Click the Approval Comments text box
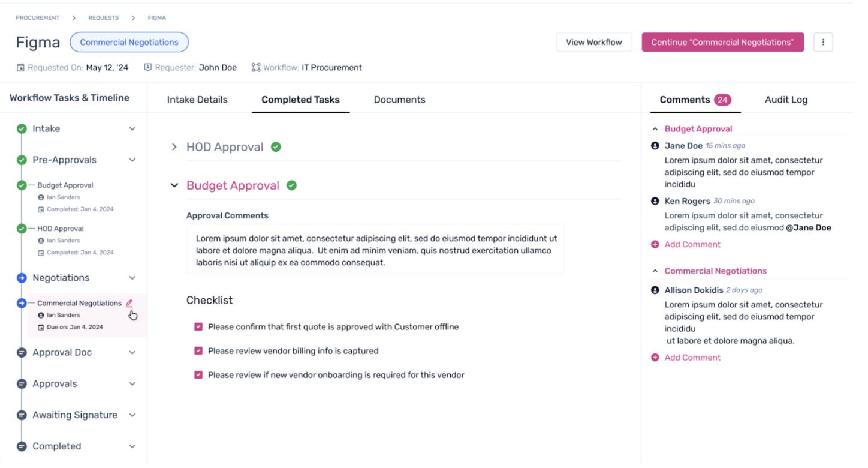 click(375, 249)
